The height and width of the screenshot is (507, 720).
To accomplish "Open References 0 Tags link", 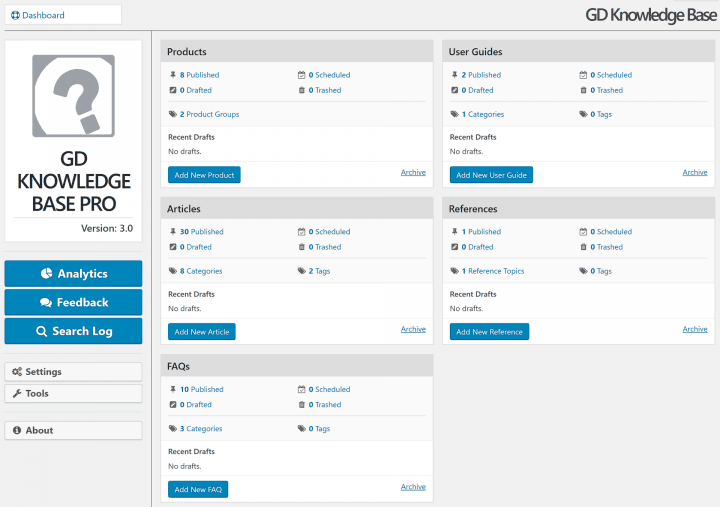I will coord(601,271).
